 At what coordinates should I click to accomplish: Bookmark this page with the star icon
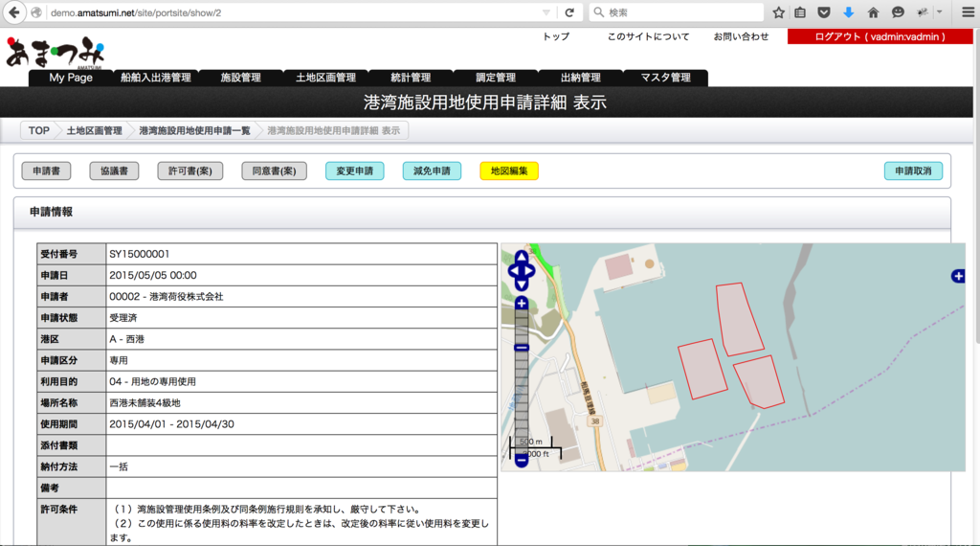click(778, 12)
